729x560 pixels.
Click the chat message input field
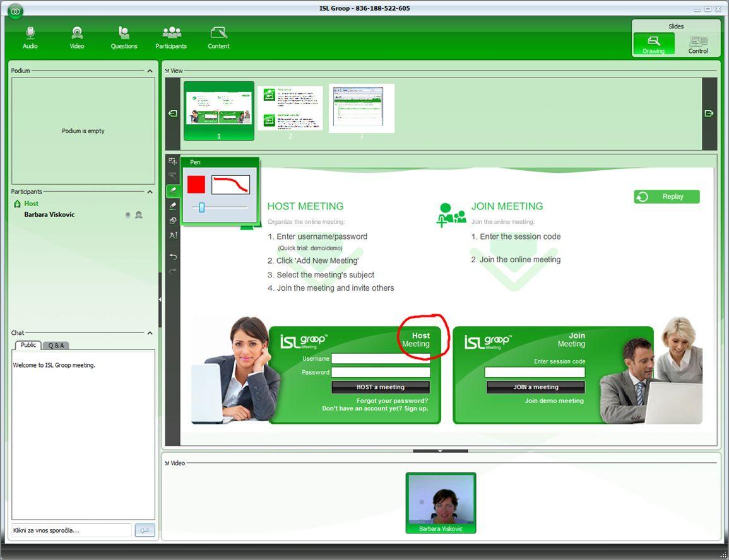click(x=71, y=530)
